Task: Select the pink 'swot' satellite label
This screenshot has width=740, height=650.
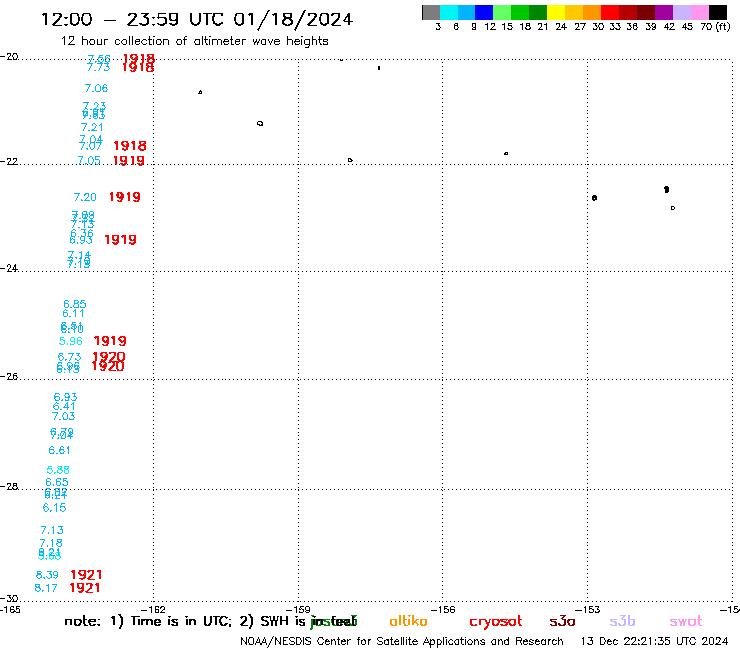Action: 686,622
